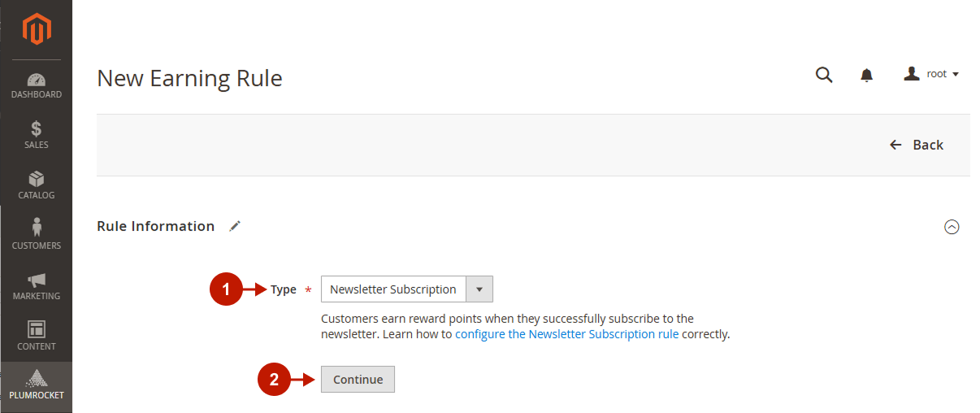Click the pencil icon beside Rule Information
980x413 pixels.
click(x=235, y=226)
